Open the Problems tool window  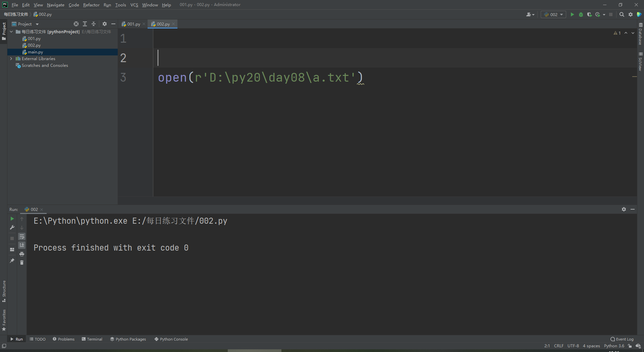click(64, 339)
